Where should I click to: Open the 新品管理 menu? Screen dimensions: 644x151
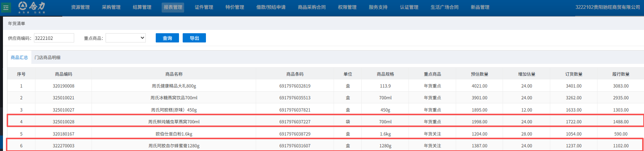tap(480, 7)
